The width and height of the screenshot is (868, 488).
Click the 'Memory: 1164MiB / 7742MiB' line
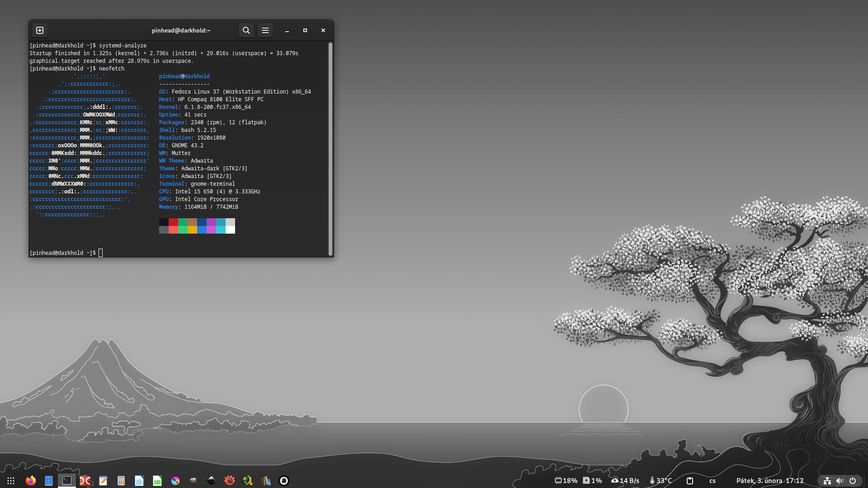click(x=198, y=207)
